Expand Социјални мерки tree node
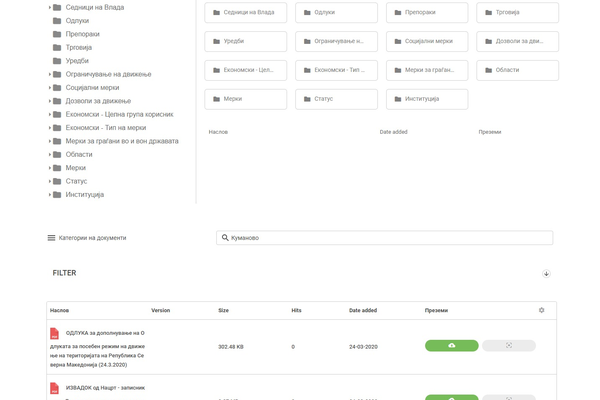 pyautogui.click(x=50, y=88)
